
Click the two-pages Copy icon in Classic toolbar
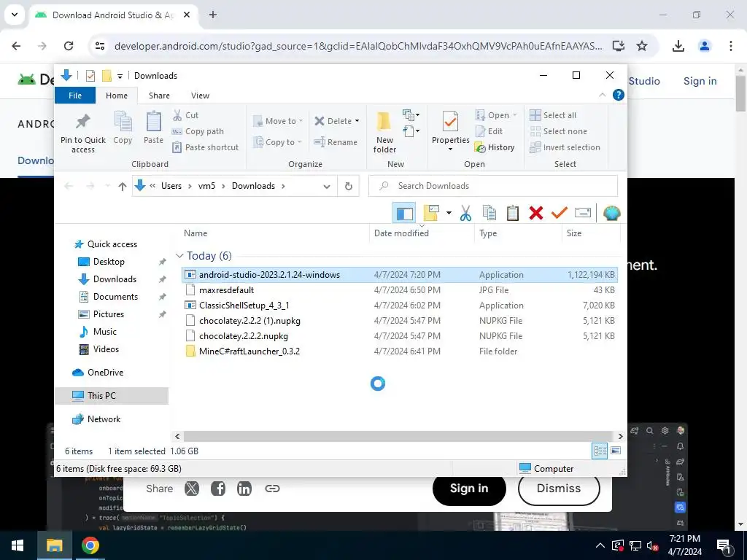[489, 214]
